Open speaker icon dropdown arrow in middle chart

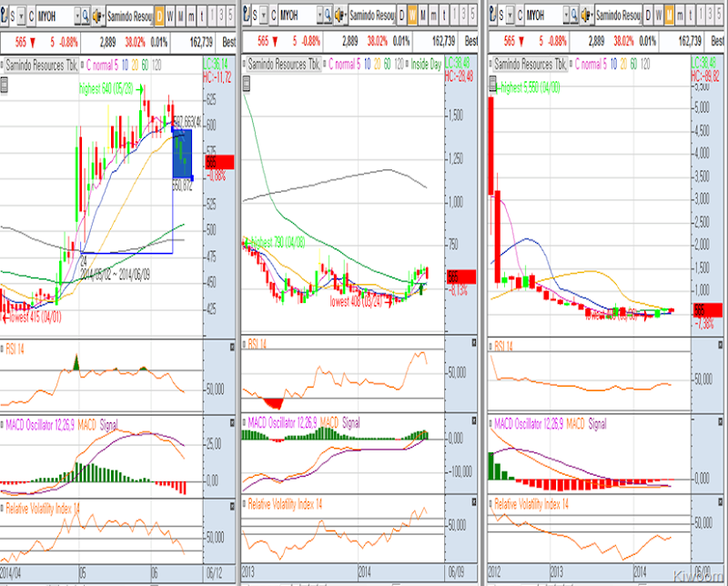pos(346,15)
